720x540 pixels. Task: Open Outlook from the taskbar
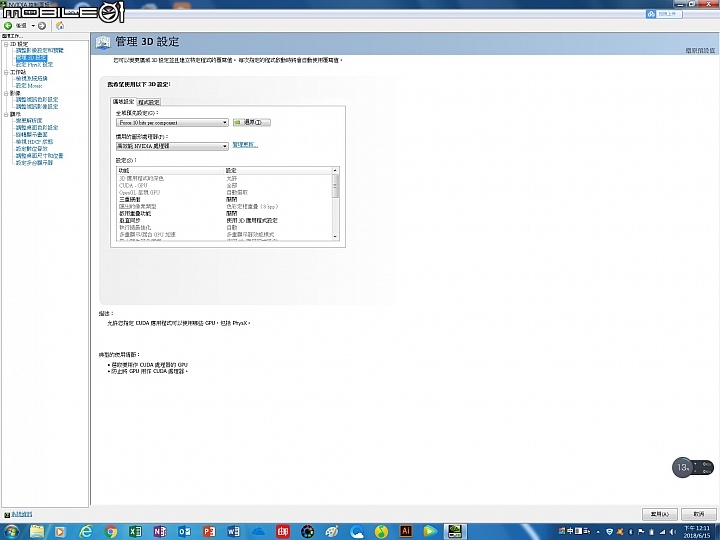(x=184, y=531)
